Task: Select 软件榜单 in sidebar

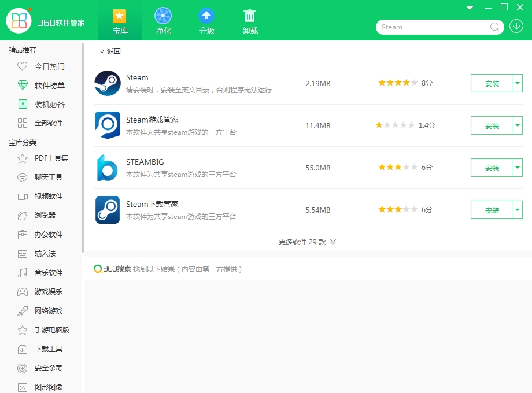Action: point(50,86)
